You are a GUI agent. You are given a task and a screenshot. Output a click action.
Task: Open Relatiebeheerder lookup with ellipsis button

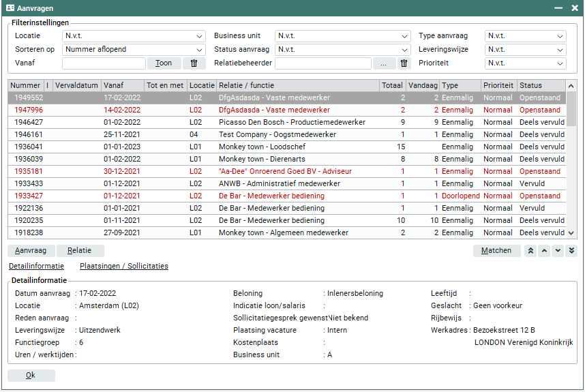point(384,63)
